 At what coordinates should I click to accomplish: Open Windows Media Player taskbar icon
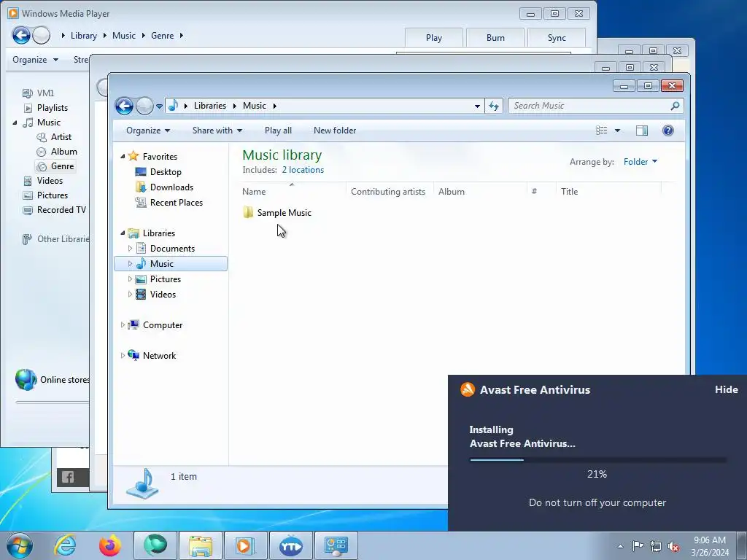(x=245, y=545)
